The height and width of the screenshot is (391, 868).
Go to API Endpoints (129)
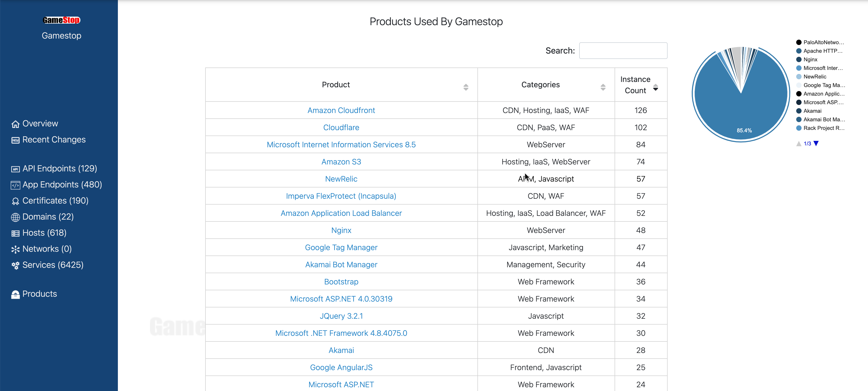pos(60,168)
